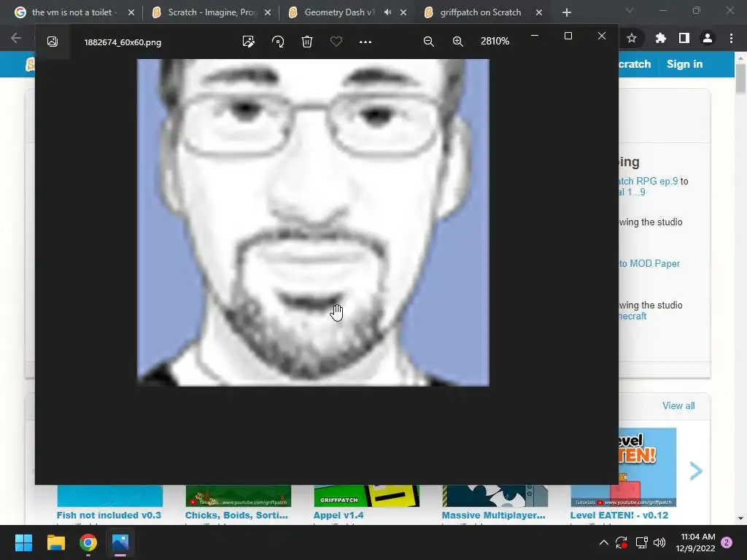
Task: Zoom out using the magnifier minus icon
Action: pyautogui.click(x=429, y=42)
